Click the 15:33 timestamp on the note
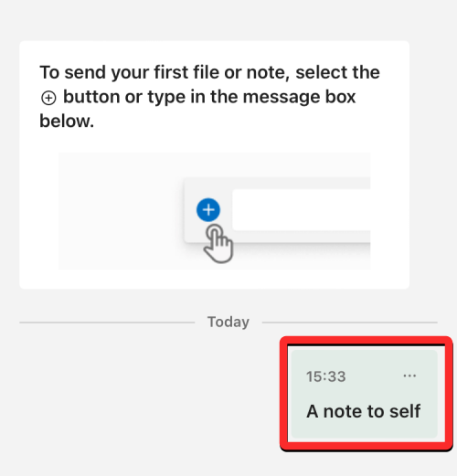This screenshot has width=457, height=476. pyautogui.click(x=325, y=376)
